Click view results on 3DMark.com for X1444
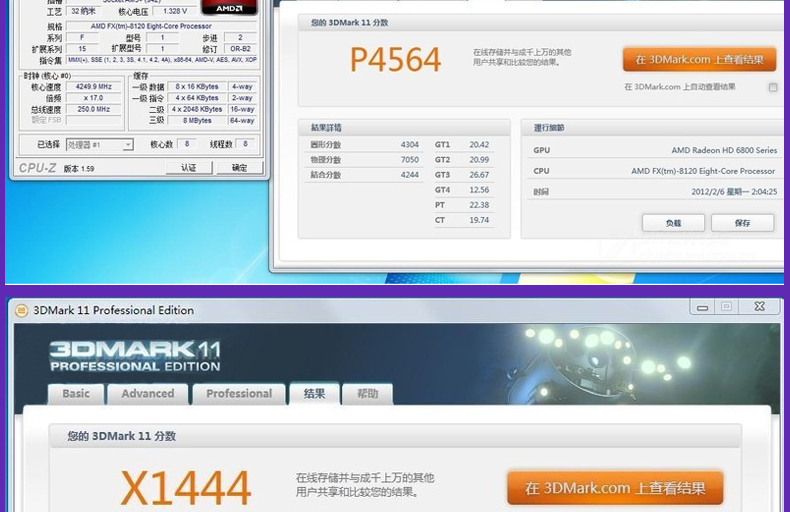This screenshot has width=790, height=512. point(615,488)
